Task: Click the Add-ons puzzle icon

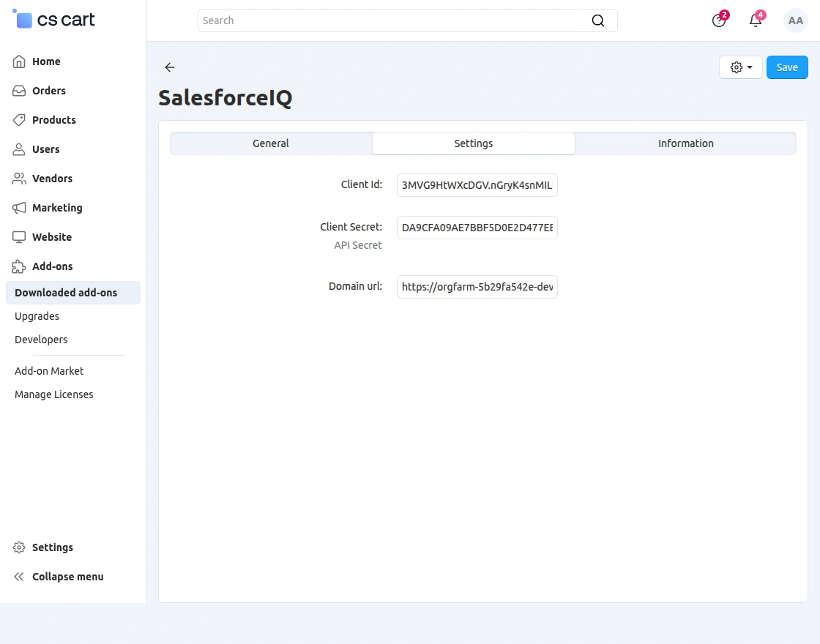Action: 19,266
